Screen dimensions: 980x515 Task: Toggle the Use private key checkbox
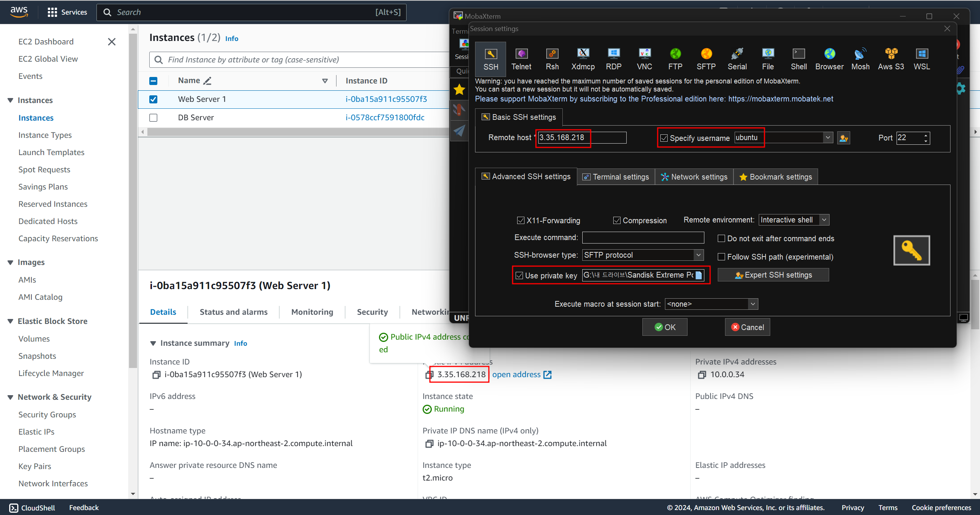[x=519, y=276]
